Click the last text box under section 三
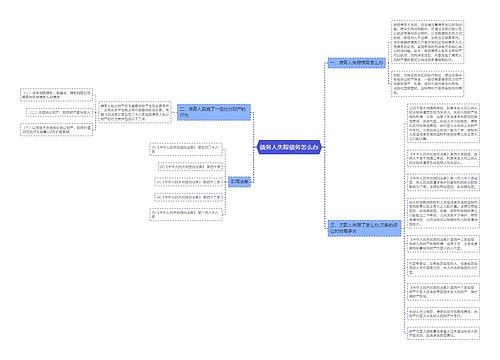The height and width of the screenshot is (360, 500). [x=443, y=333]
